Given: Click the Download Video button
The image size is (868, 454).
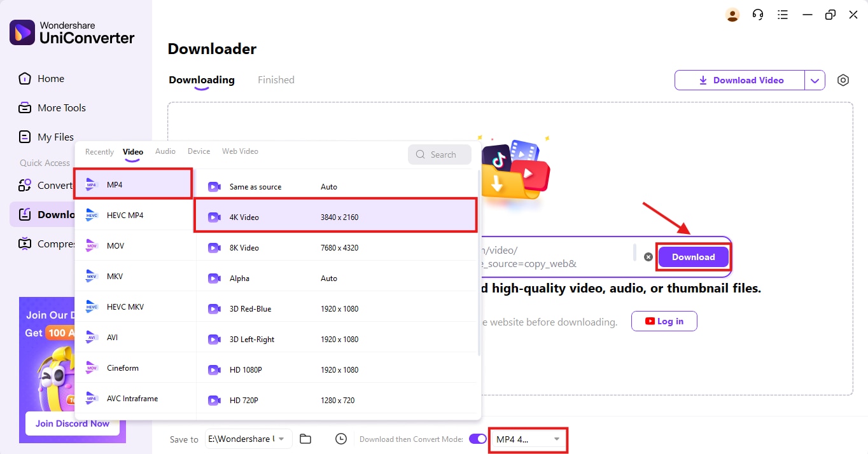Looking at the screenshot, I should click(740, 80).
